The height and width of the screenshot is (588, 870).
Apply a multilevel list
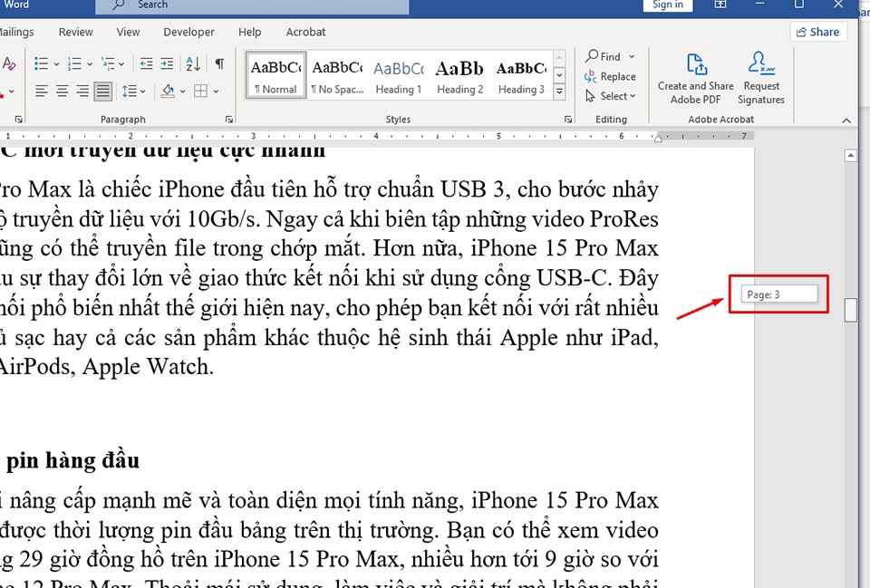click(x=108, y=63)
